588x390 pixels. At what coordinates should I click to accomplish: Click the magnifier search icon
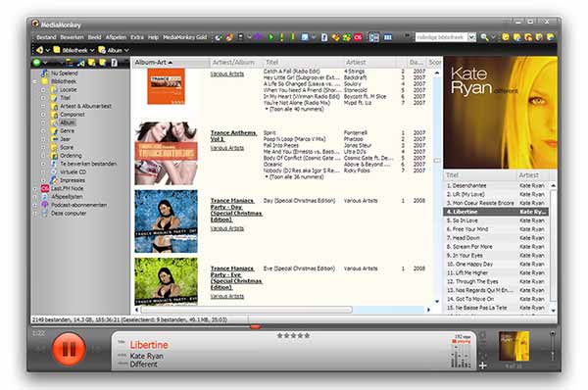[485, 37]
